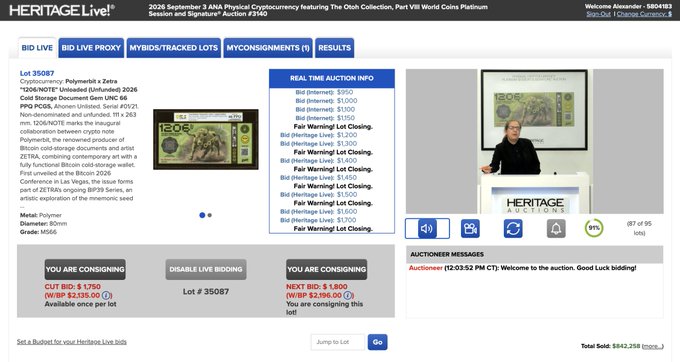Select the first image carousel dot

tap(202, 215)
